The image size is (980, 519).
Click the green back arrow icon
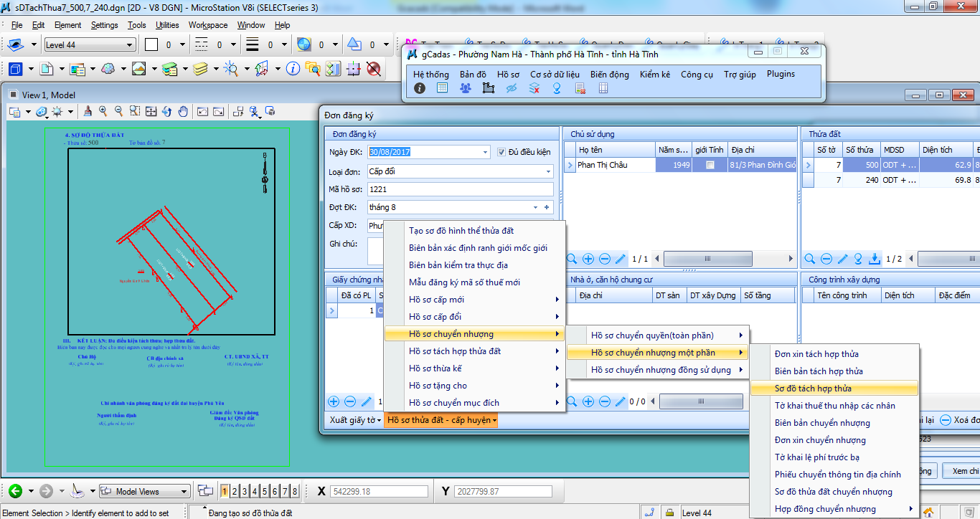pyautogui.click(x=15, y=491)
